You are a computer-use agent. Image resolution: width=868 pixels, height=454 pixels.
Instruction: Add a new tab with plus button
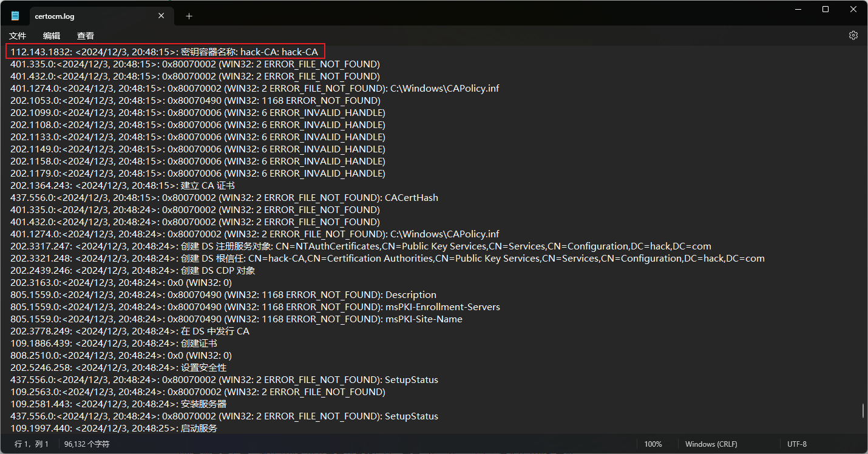coord(189,16)
